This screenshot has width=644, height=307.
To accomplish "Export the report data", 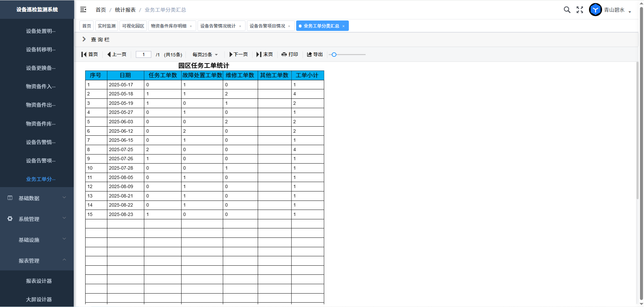I will 315,54.
